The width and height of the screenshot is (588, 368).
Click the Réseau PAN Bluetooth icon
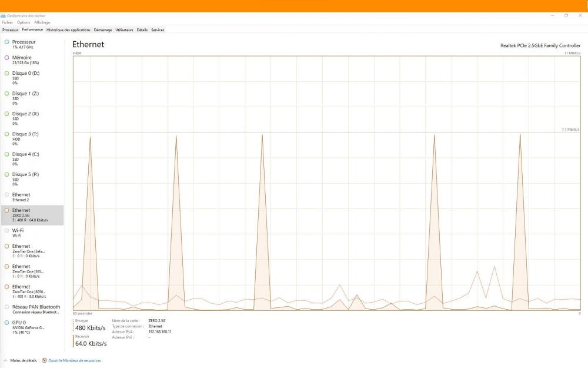coord(6,307)
